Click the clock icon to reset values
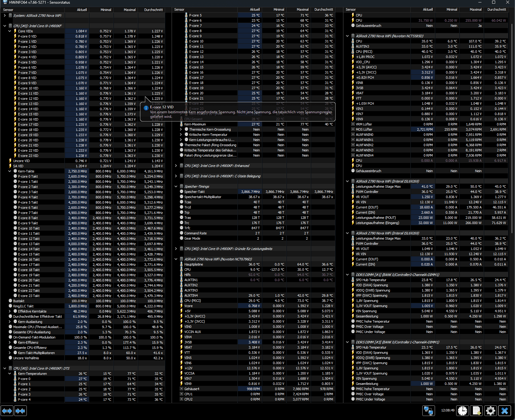 [462, 411]
